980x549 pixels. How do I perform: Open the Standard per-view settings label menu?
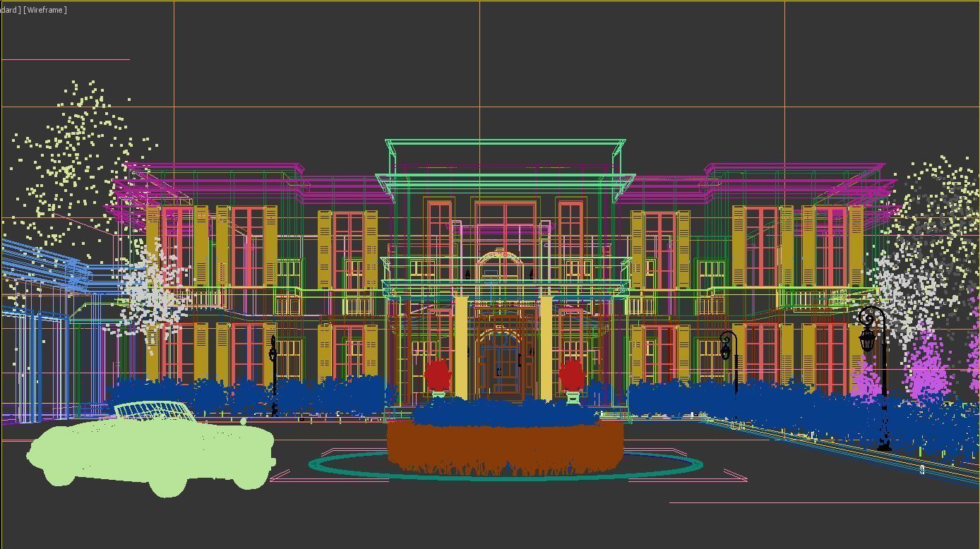coord(10,11)
